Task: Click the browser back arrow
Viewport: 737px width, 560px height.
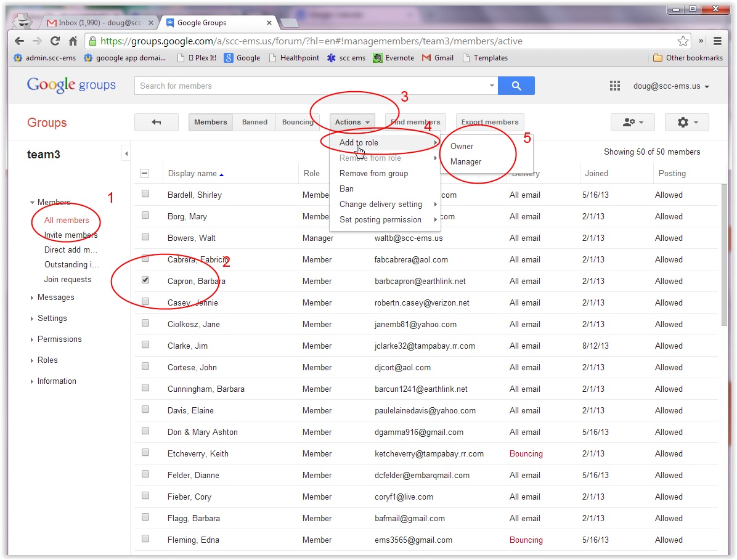Action: tap(19, 41)
